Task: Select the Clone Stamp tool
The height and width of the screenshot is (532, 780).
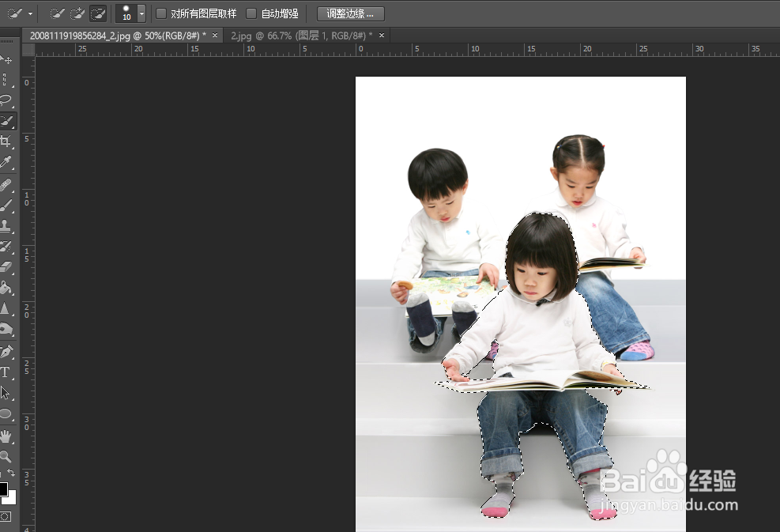Action: [x=6, y=225]
